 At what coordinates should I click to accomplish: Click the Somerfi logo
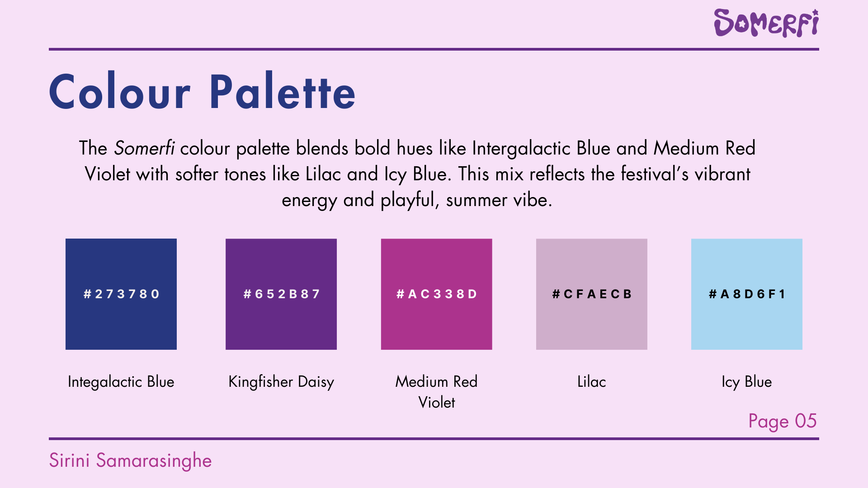click(x=766, y=23)
